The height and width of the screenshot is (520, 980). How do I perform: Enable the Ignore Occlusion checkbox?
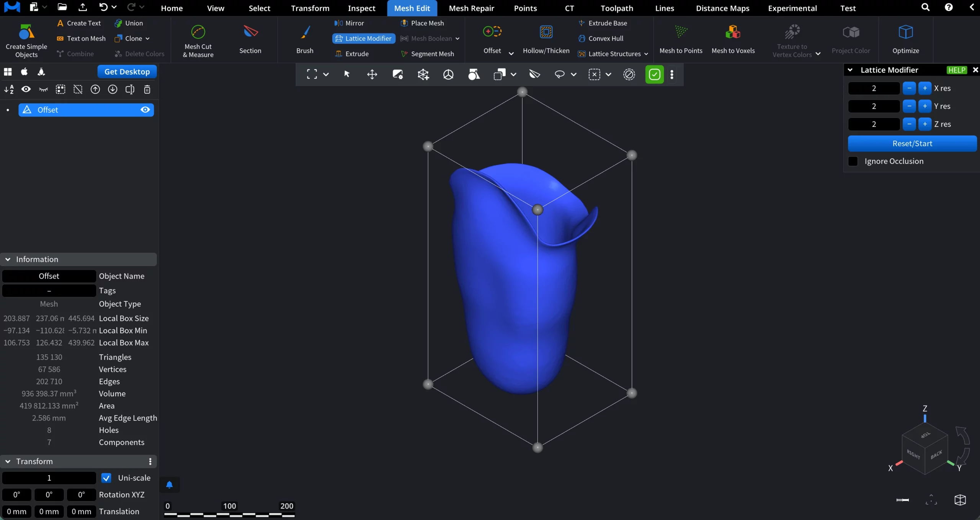point(853,161)
